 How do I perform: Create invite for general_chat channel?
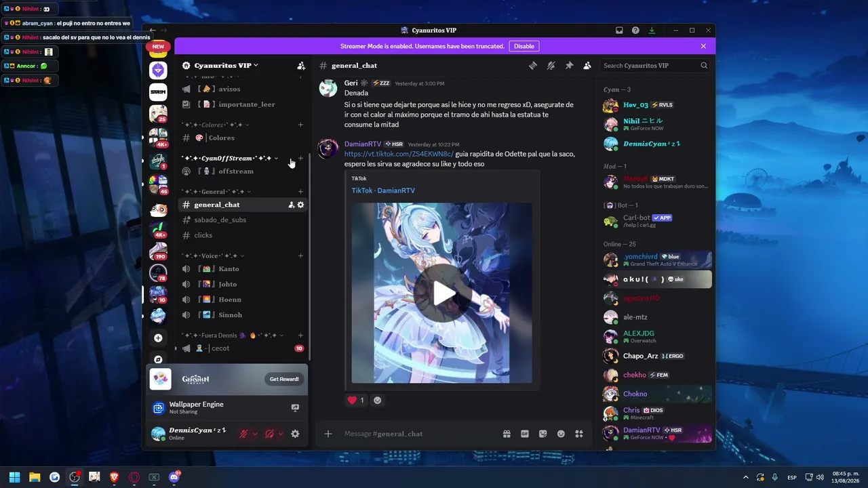point(291,205)
